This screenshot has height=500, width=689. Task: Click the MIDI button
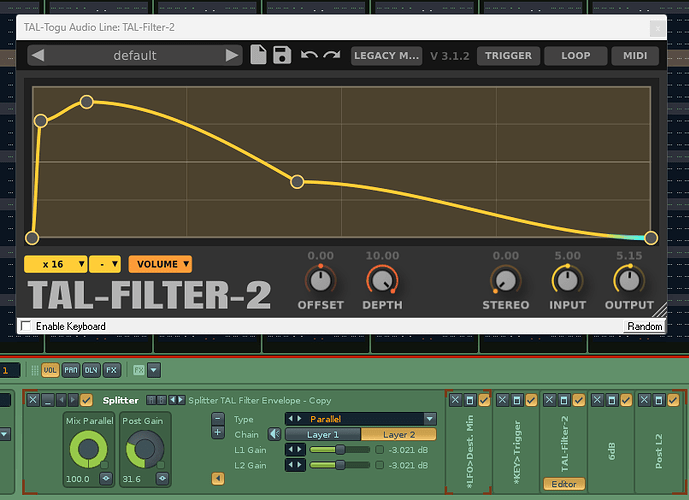pyautogui.click(x=635, y=56)
